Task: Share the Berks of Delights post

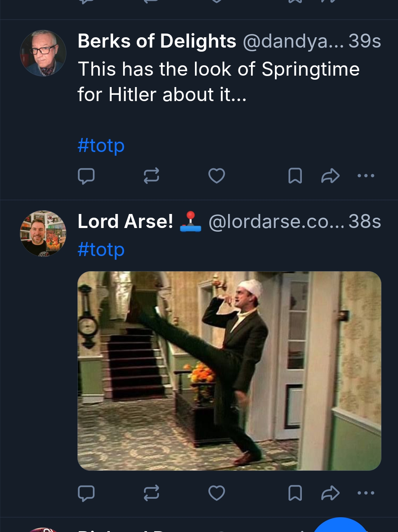Action: pos(330,176)
